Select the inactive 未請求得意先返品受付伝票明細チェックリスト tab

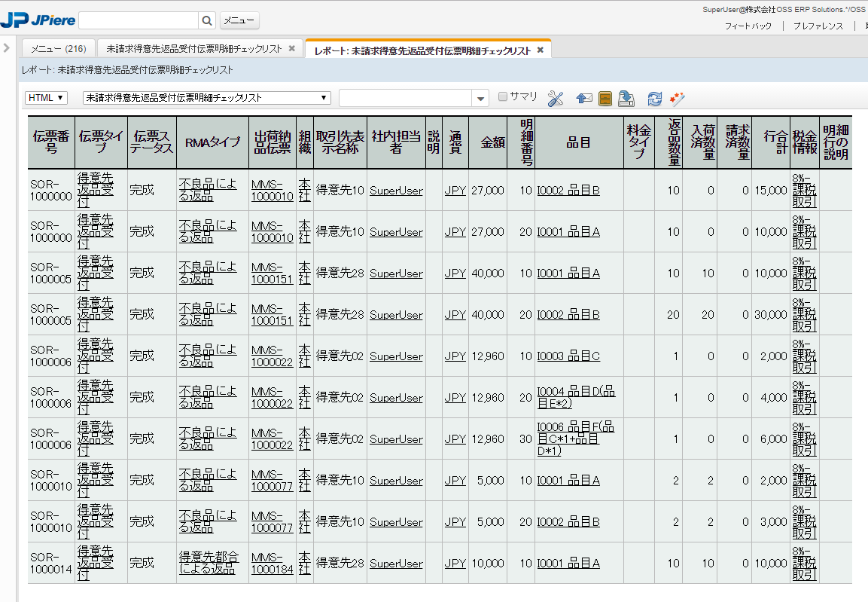[194, 49]
